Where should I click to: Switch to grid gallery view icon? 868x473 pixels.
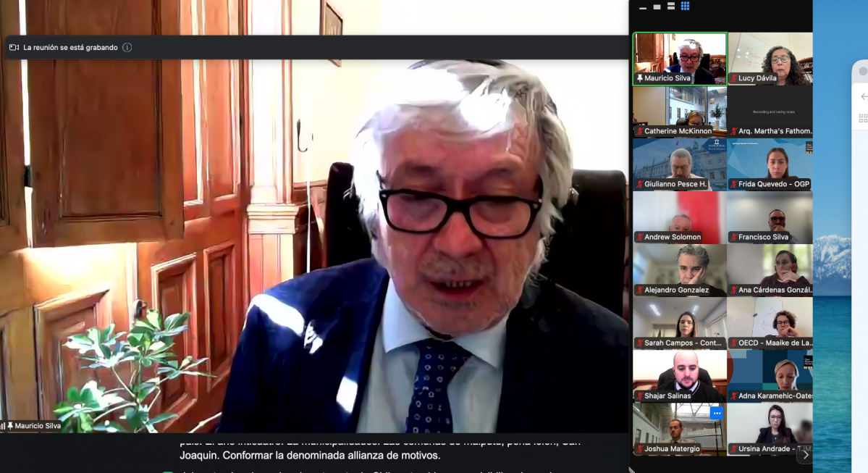click(685, 7)
